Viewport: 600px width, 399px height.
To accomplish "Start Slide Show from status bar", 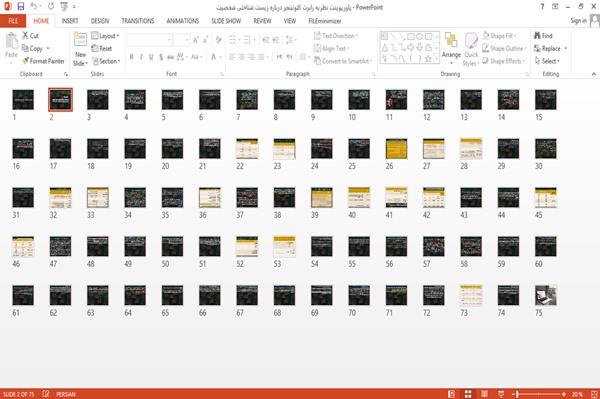I will [x=501, y=394].
